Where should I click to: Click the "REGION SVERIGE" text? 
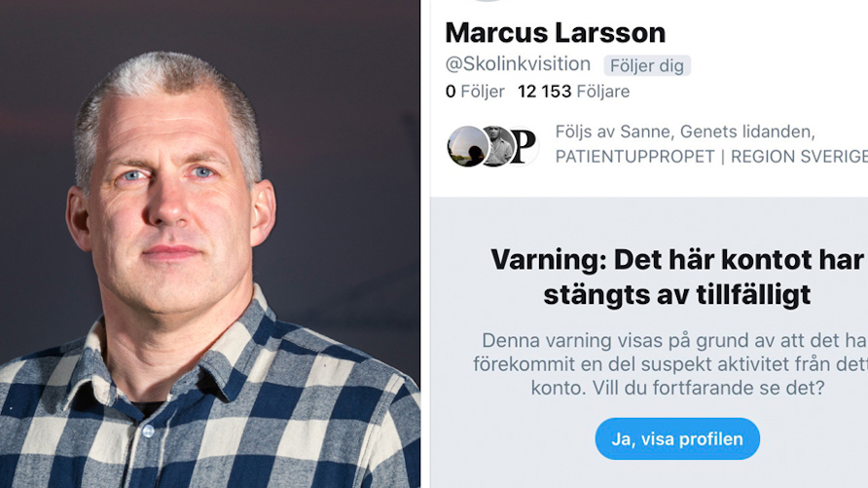(799, 157)
